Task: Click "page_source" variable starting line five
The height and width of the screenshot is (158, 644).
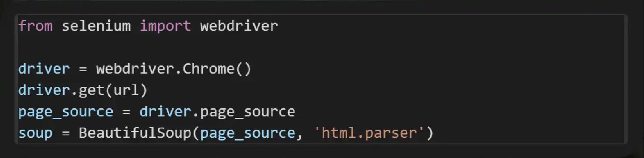Action: tap(66, 112)
